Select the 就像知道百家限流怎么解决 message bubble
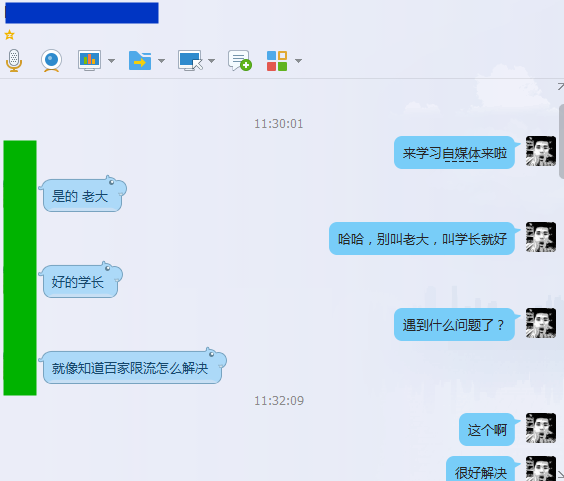 132,367
